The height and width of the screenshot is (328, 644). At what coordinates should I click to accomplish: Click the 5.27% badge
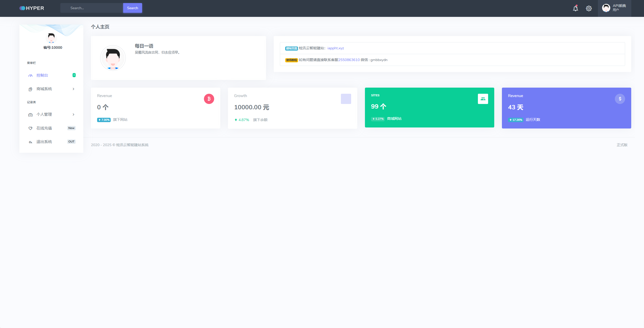pyautogui.click(x=378, y=119)
